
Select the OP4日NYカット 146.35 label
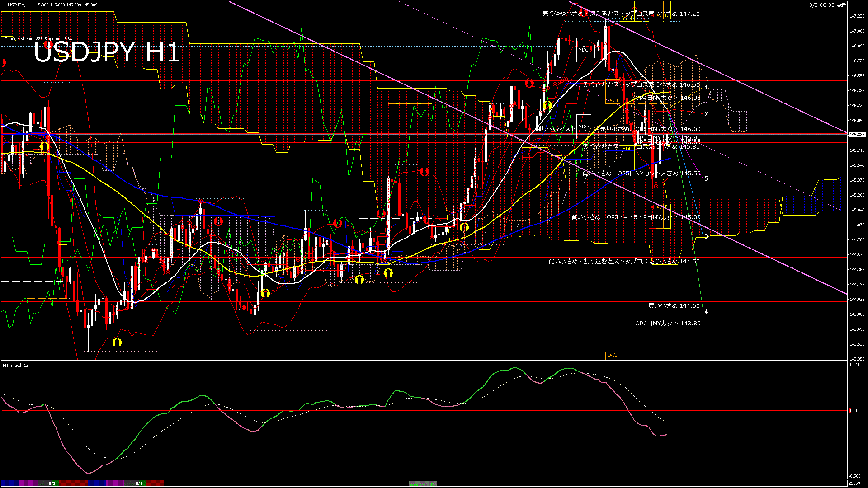tap(668, 98)
